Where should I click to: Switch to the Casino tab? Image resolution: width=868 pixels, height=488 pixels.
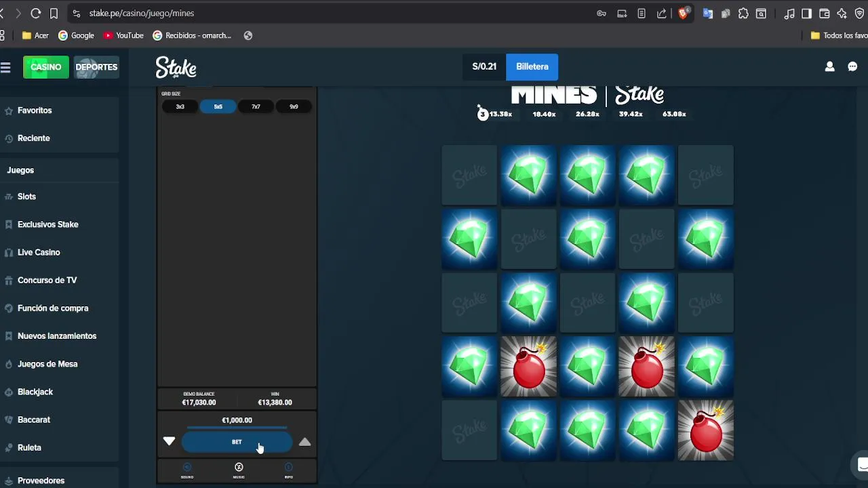coord(46,67)
